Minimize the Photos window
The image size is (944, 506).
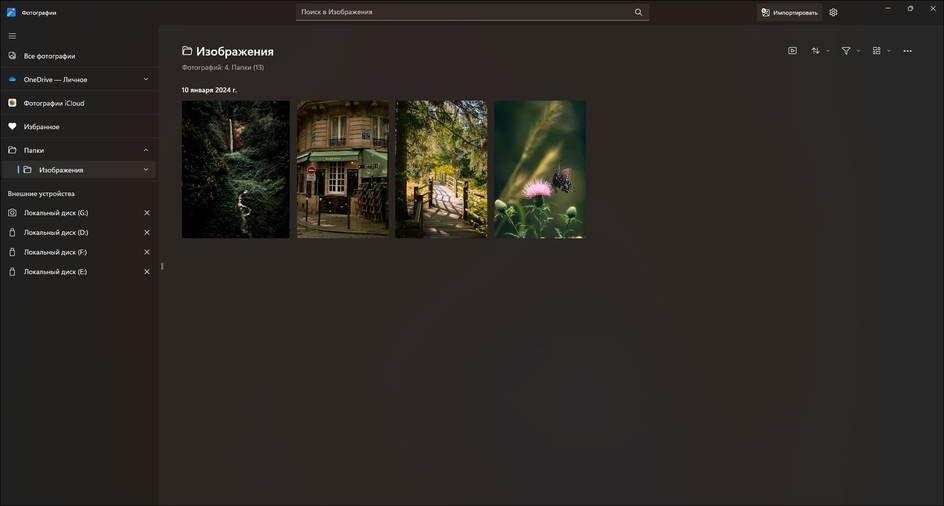[888, 8]
